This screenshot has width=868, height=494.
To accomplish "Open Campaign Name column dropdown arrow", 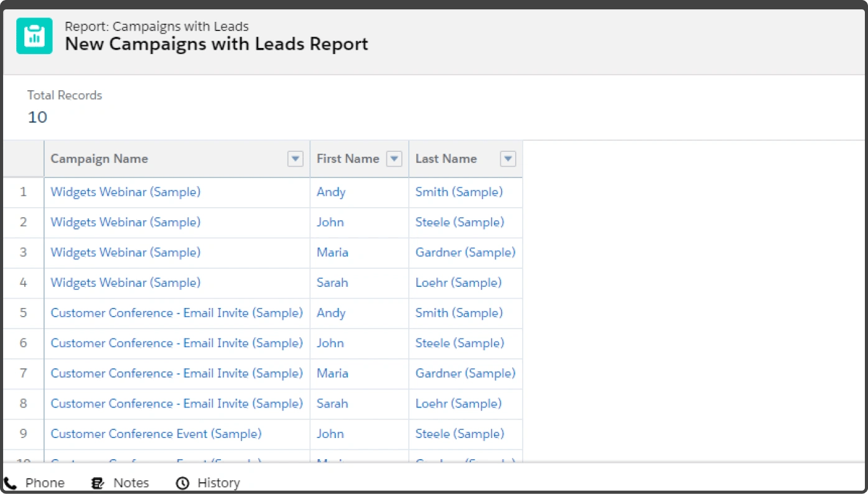I will [x=295, y=159].
